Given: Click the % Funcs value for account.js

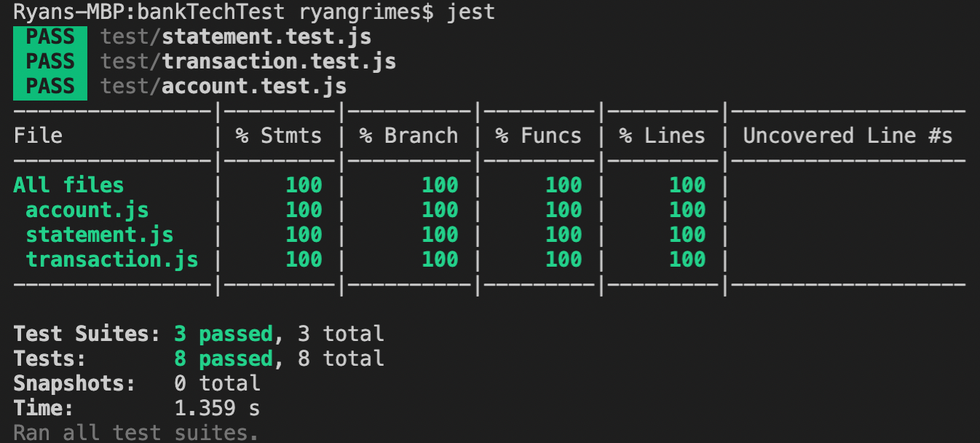Looking at the screenshot, I should (x=564, y=210).
